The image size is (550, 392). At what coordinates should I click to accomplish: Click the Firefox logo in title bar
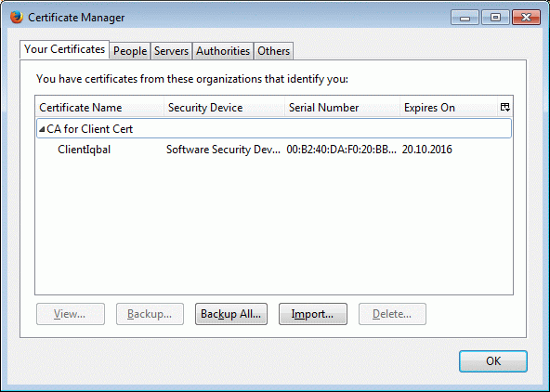click(x=16, y=17)
